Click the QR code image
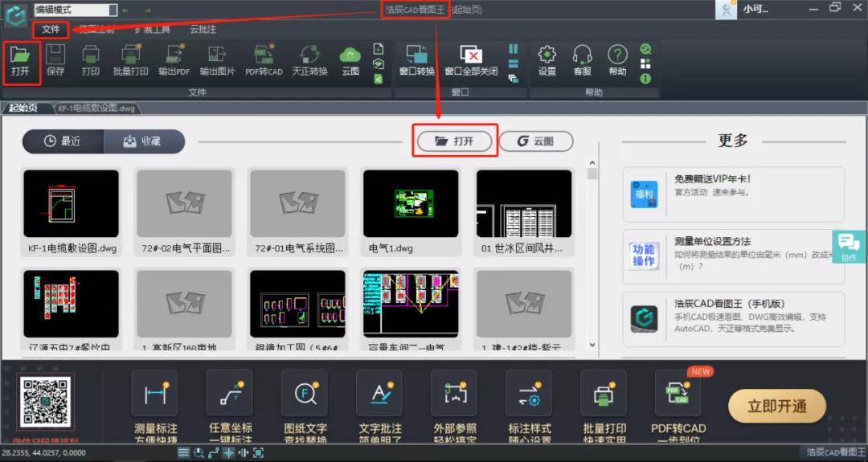868x462 pixels. click(46, 403)
